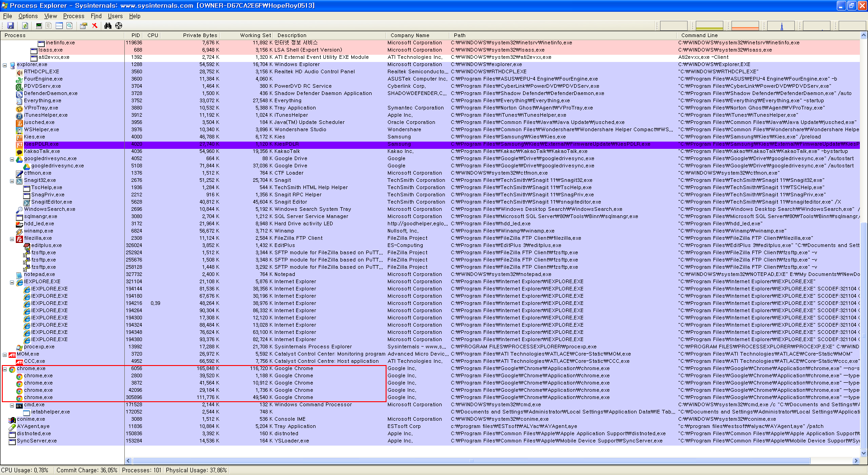The width and height of the screenshot is (868, 475).
Task: Click the Chrome icon of chrome.exe PID 6056
Action: (12, 369)
